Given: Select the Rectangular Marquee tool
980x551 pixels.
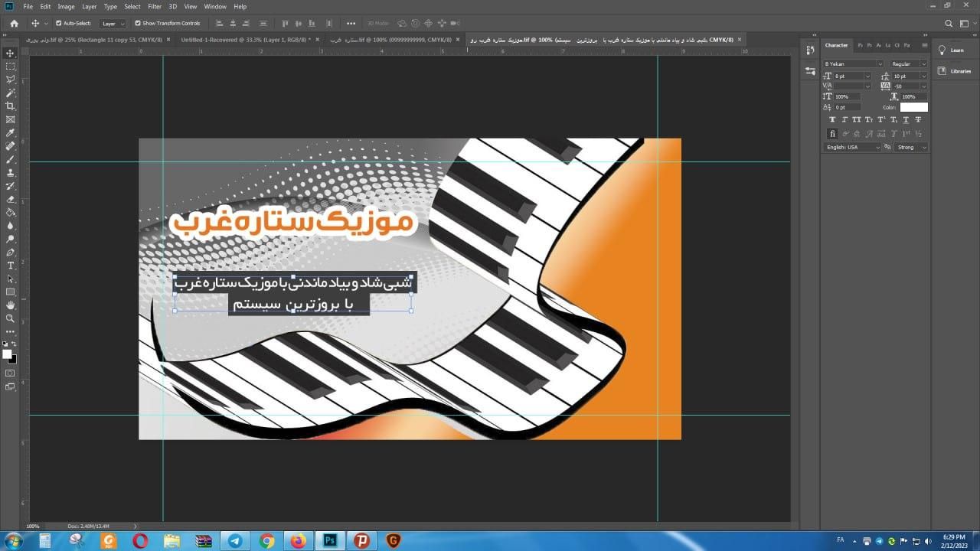Looking at the screenshot, I should (x=10, y=67).
